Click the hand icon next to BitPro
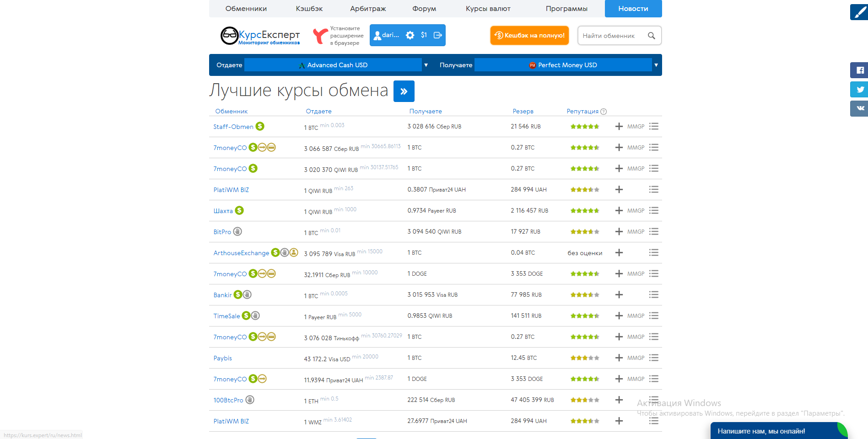Viewport: 868px width, 439px height. click(x=237, y=231)
